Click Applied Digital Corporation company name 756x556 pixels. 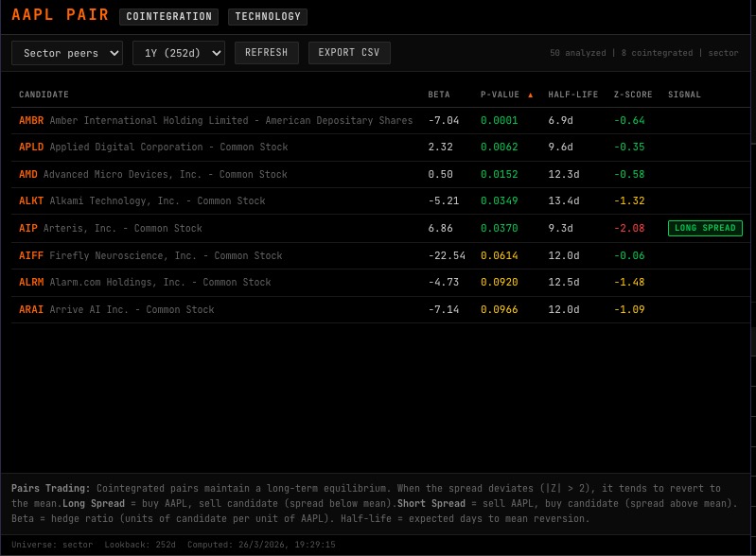click(168, 147)
